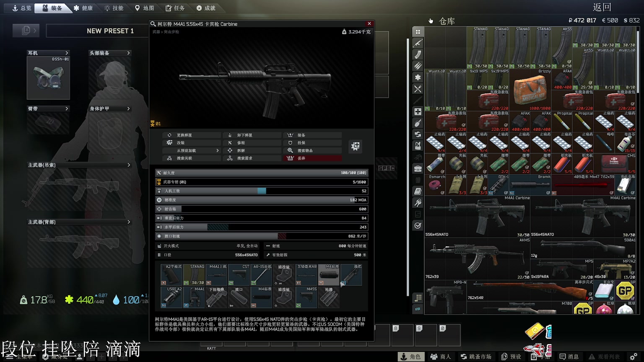This screenshot has width=644, height=362.
Task: Click the 拆解 disassemble action
Action: pos(252,150)
